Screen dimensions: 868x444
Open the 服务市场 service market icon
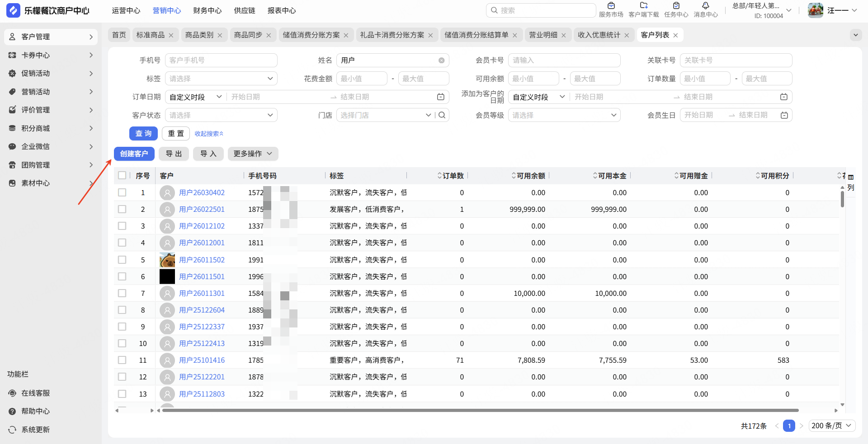pos(611,6)
